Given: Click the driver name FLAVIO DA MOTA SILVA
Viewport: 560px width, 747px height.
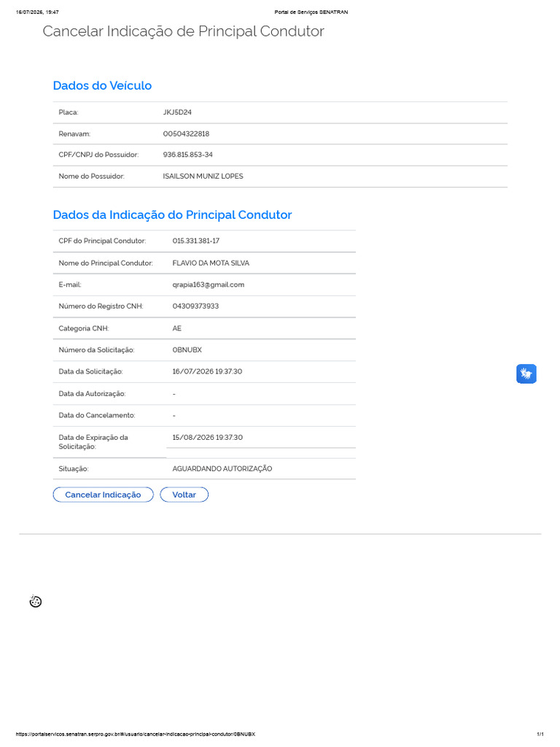Looking at the screenshot, I should [211, 263].
